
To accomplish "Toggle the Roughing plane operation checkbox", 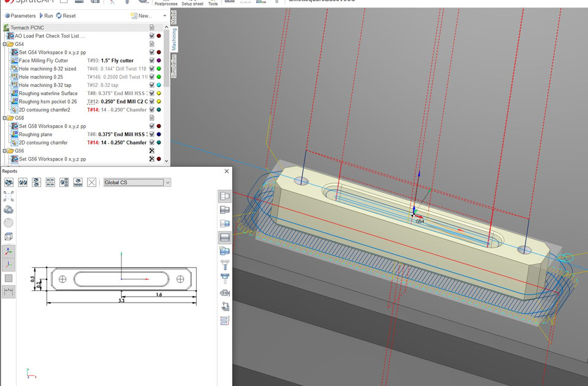I will tap(152, 134).
